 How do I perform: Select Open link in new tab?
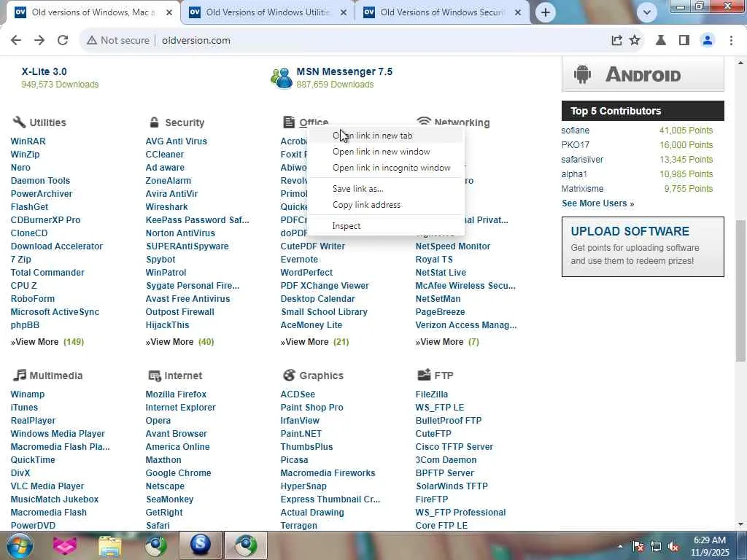click(386, 136)
